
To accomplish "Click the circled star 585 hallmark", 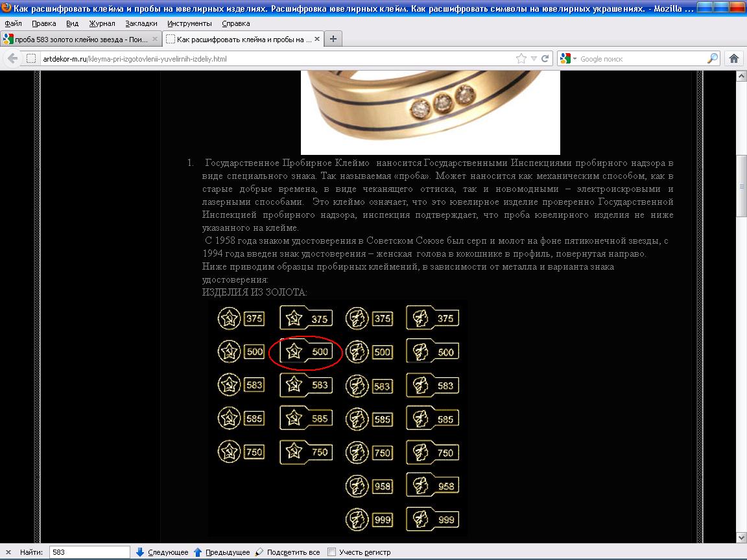I will pos(241,419).
